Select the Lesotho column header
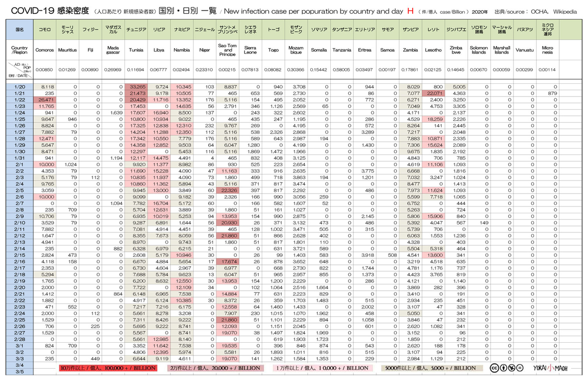Screen dimensions: 588x379 click(x=433, y=50)
